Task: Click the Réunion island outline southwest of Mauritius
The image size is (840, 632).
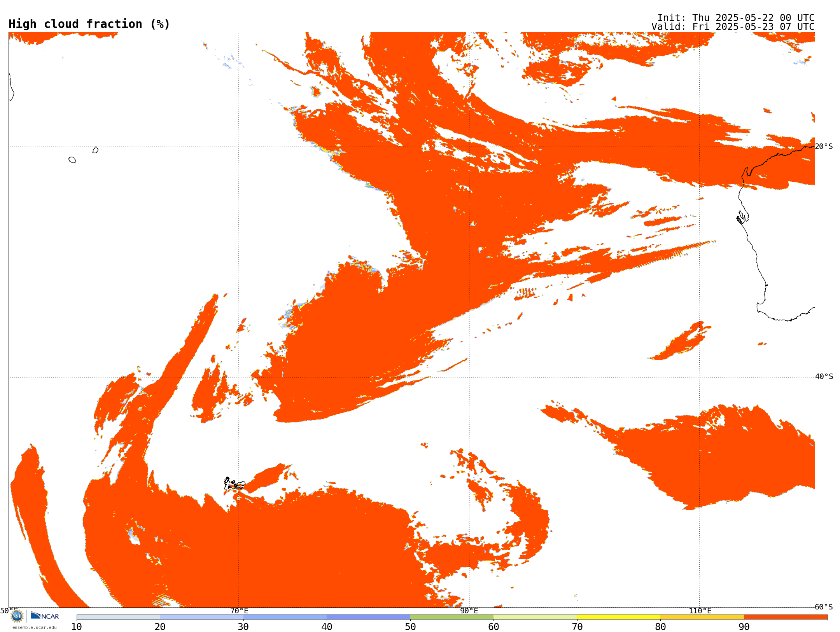Action: click(72, 160)
